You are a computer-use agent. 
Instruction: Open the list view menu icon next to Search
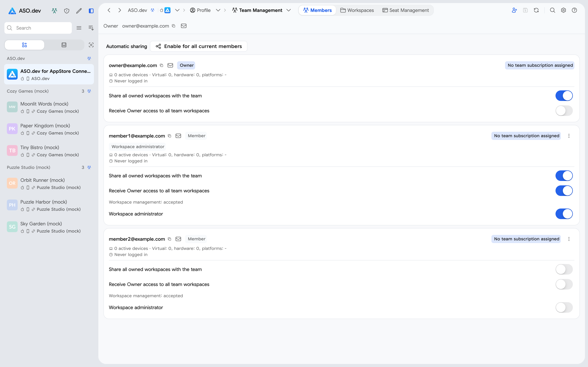tap(79, 28)
